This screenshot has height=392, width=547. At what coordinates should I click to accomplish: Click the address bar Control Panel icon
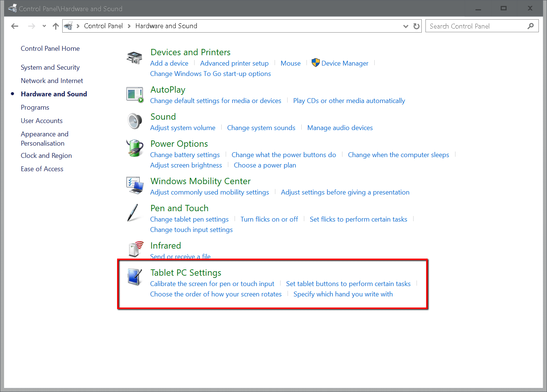tap(68, 26)
